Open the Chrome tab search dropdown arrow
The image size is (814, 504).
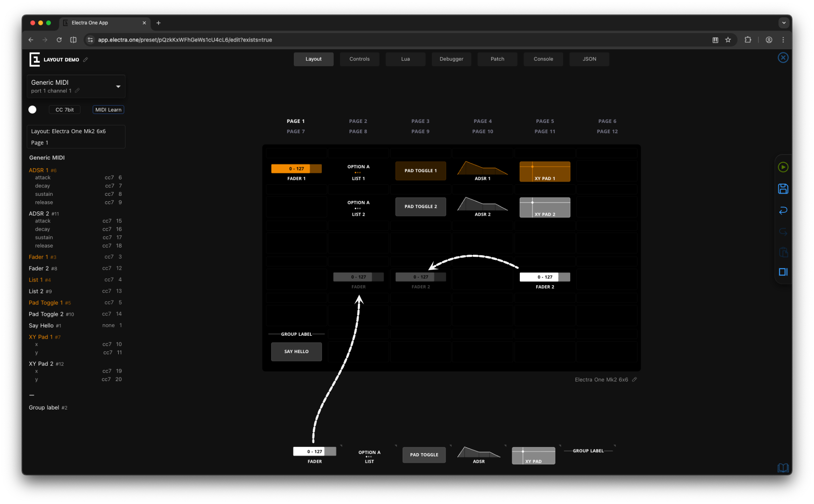click(783, 23)
